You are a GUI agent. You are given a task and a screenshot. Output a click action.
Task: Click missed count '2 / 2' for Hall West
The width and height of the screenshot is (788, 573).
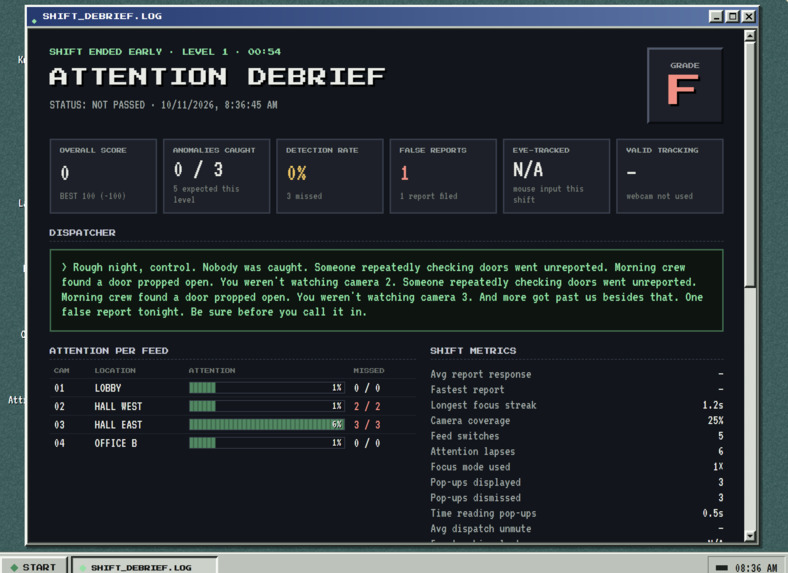click(x=367, y=406)
